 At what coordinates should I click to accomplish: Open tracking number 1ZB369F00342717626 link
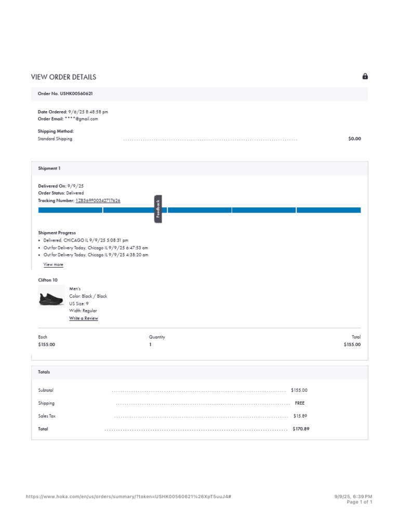pos(98,201)
